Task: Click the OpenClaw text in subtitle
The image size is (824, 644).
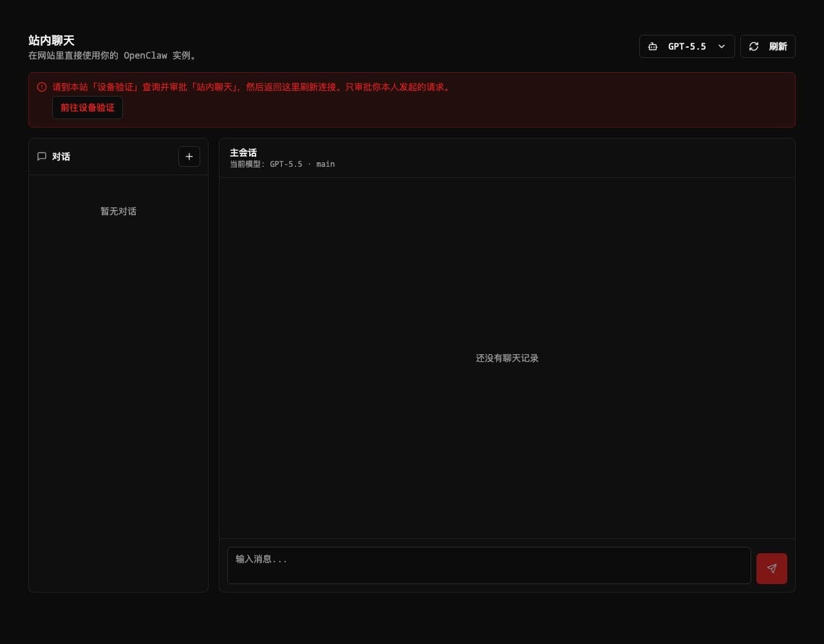Action: tap(145, 55)
